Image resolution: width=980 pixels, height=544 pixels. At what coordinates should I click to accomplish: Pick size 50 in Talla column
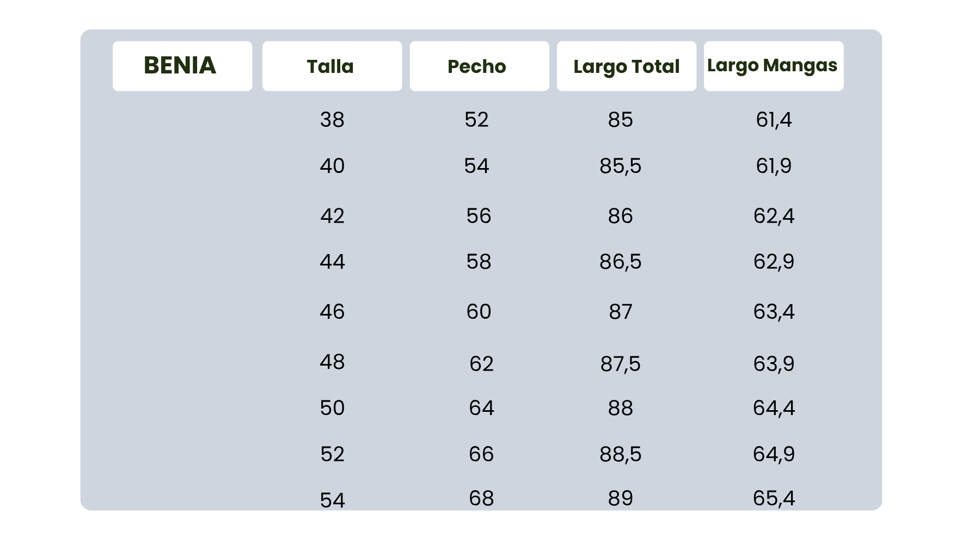332,408
